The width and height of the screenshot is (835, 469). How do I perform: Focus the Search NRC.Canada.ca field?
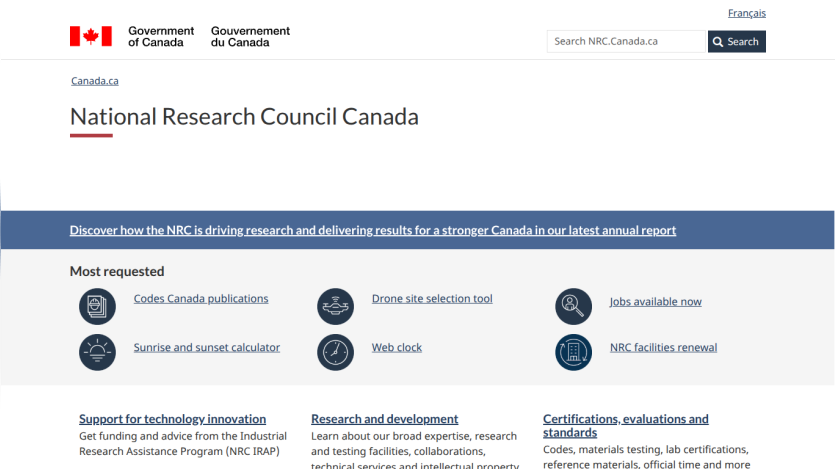pos(626,42)
